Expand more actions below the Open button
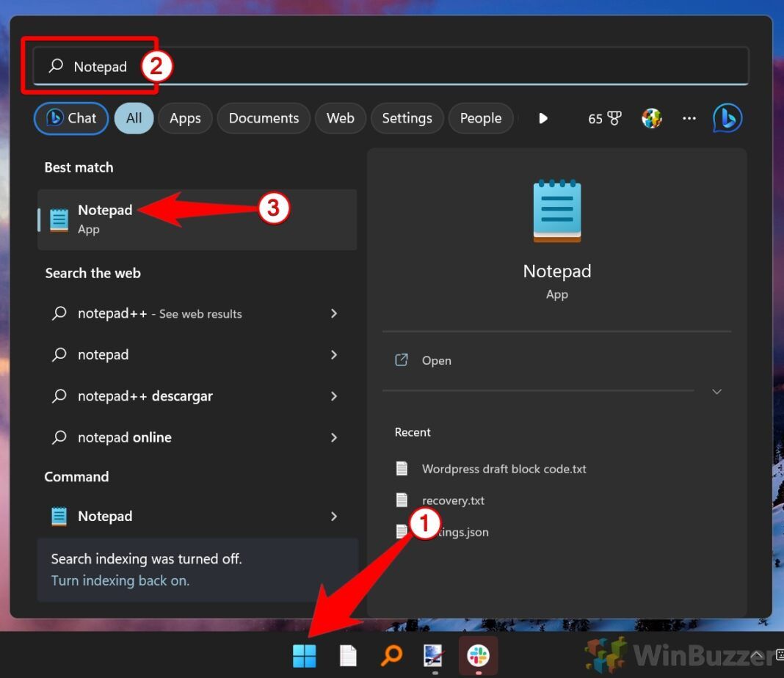 716,392
